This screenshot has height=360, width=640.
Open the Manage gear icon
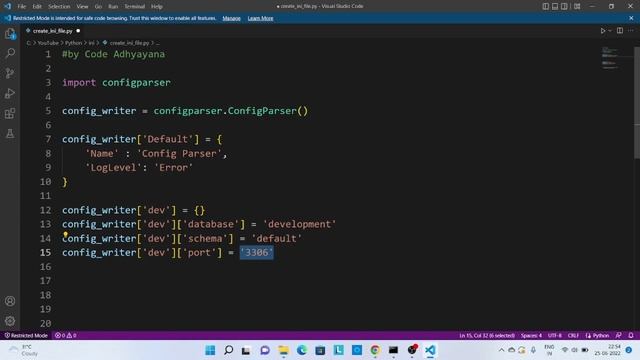(10, 321)
